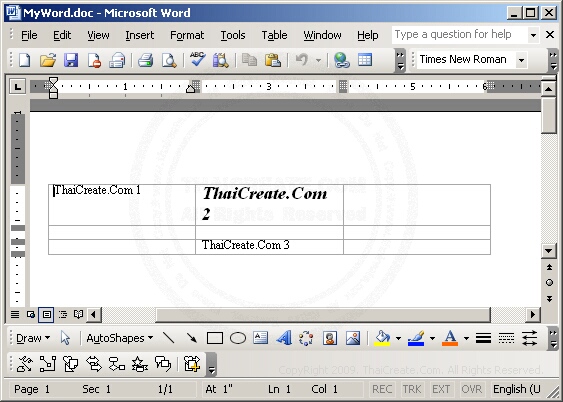The image size is (563, 402).
Task: Switch to Web Layout view button
Action: click(31, 315)
